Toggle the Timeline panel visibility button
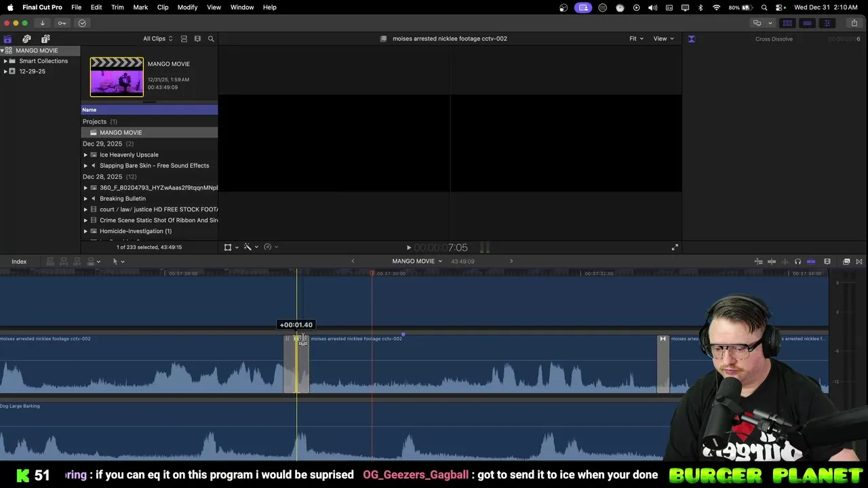 coord(807,23)
